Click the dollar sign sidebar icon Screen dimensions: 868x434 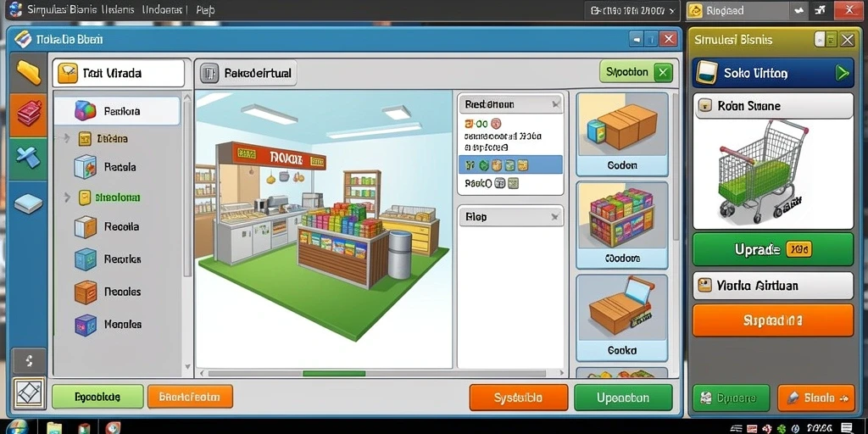coord(29,360)
